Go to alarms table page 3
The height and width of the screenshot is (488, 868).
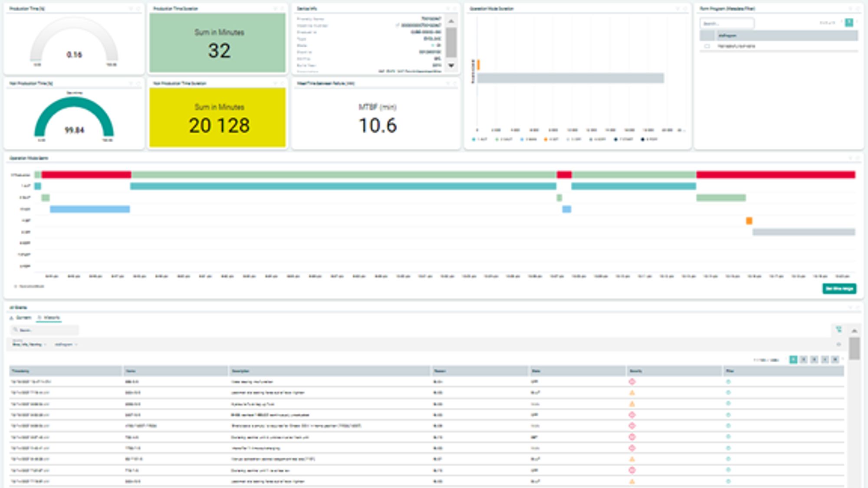tap(814, 360)
